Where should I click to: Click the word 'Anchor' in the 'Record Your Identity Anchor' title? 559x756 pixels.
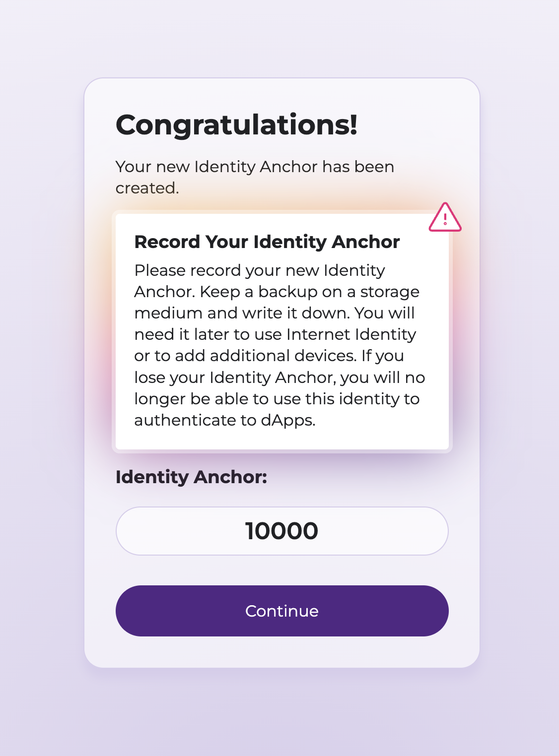[366, 242]
